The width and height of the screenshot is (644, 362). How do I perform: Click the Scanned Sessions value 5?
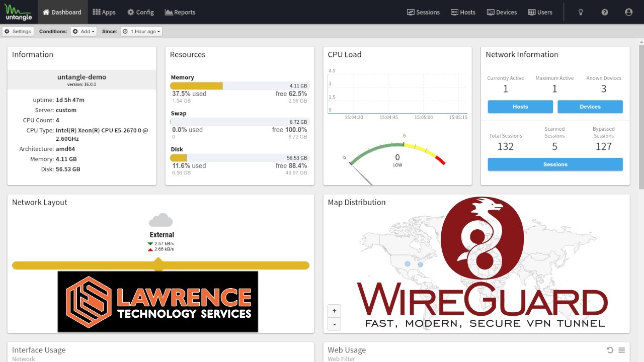[x=554, y=146]
